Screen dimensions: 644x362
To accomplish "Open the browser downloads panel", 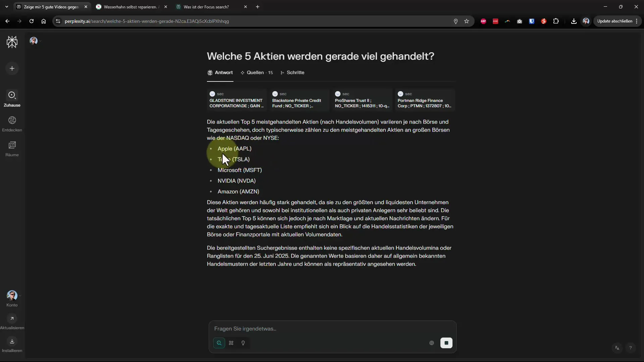I will coord(574,21).
